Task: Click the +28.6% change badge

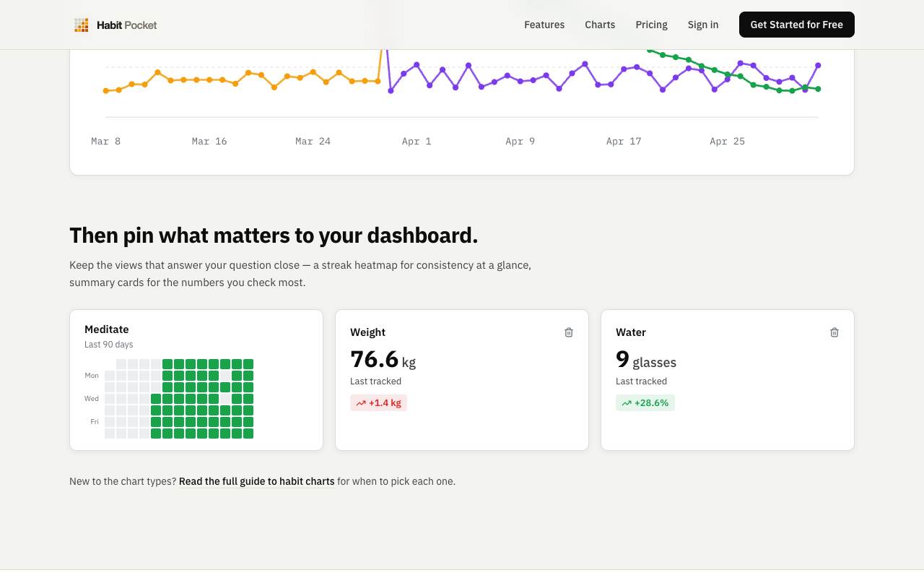Action: point(645,403)
